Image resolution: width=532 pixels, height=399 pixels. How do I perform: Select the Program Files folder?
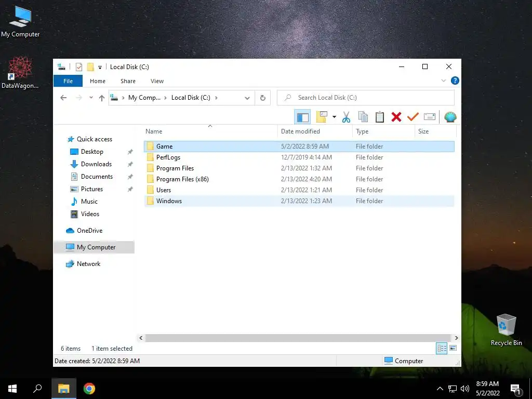click(299, 168)
